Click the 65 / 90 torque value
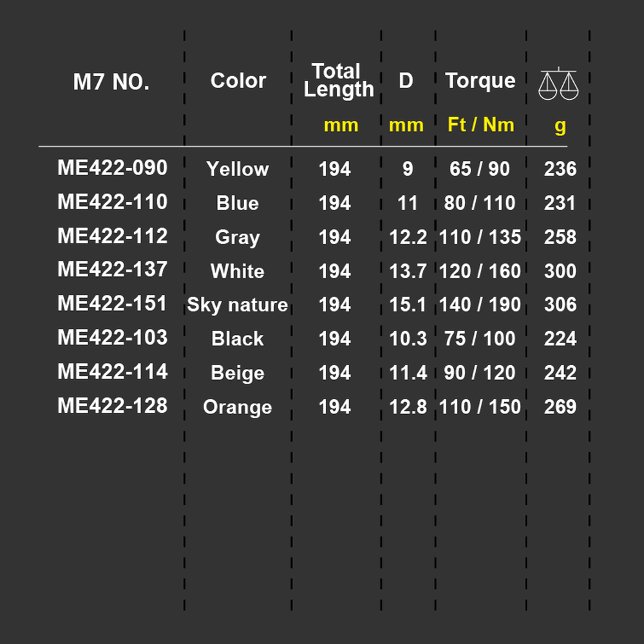Viewport: 644px width, 644px height. (x=480, y=169)
